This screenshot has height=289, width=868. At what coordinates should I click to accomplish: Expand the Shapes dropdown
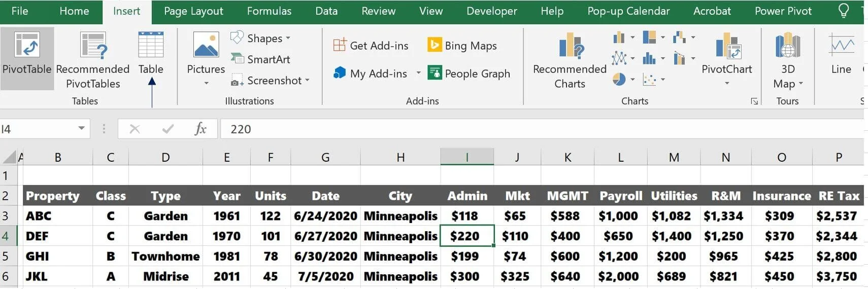[x=288, y=38]
